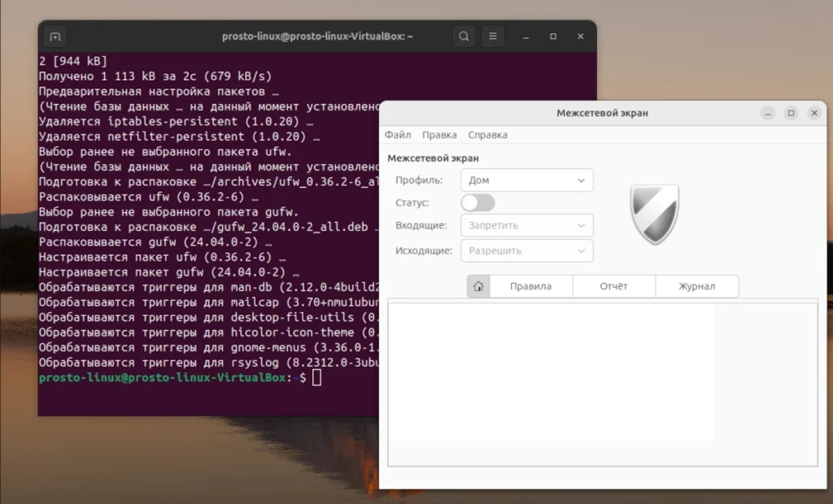Click line 'Удаляется netfilter-persistent (1.0.20)'

[x=179, y=137]
